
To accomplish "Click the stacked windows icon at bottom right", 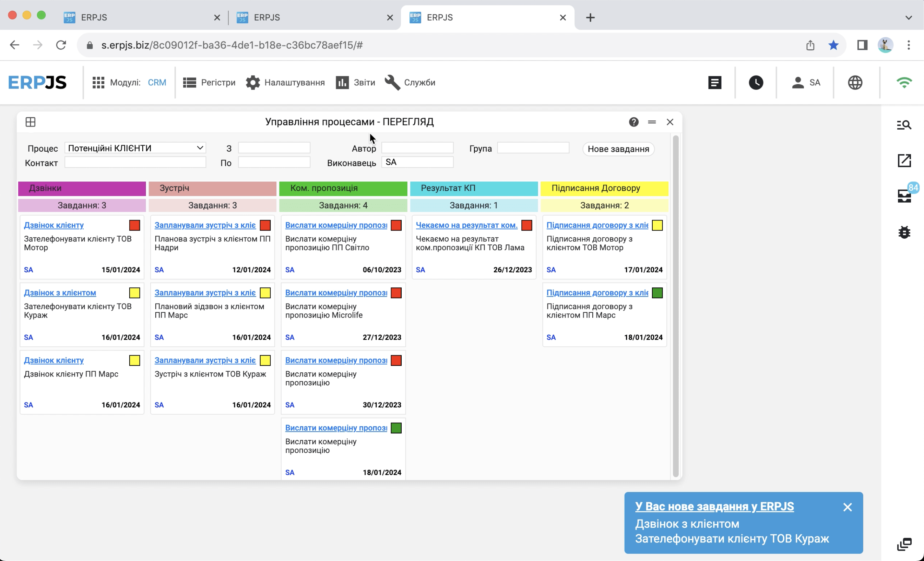I will 904,544.
